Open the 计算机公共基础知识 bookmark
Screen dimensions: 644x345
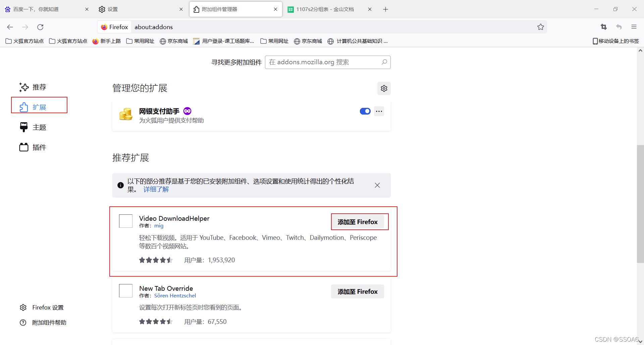(x=358, y=41)
